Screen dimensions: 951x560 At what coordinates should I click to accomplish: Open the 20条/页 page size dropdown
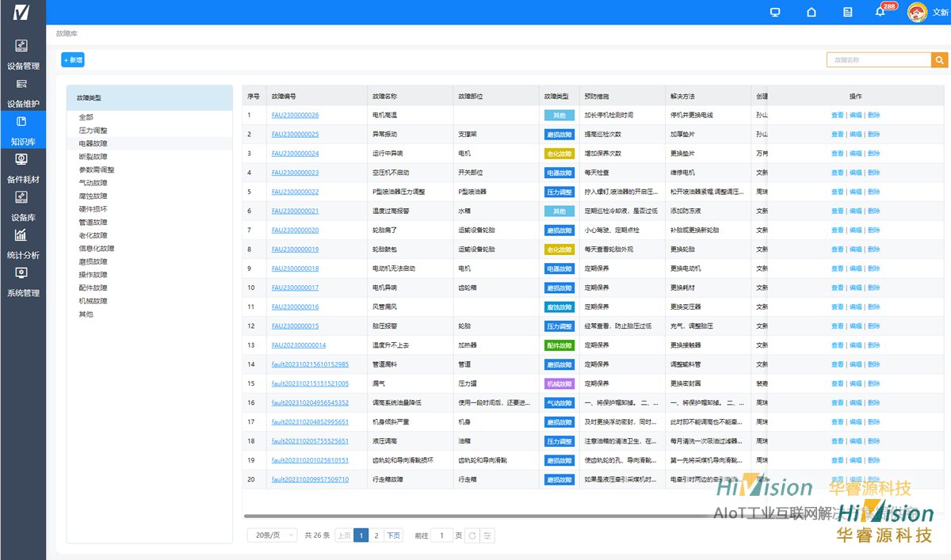tap(272, 535)
